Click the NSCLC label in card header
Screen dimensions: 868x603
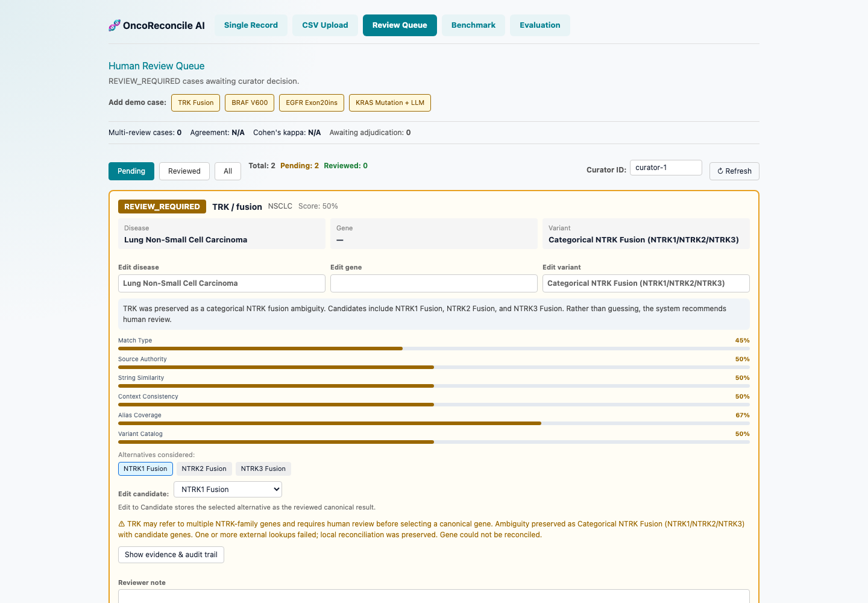pyautogui.click(x=280, y=206)
